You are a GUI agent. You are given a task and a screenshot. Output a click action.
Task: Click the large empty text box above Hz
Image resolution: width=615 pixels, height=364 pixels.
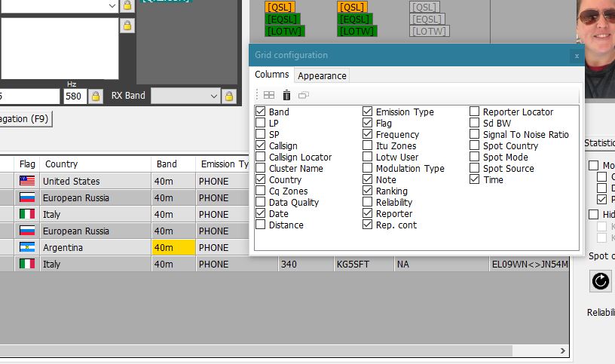(60, 48)
